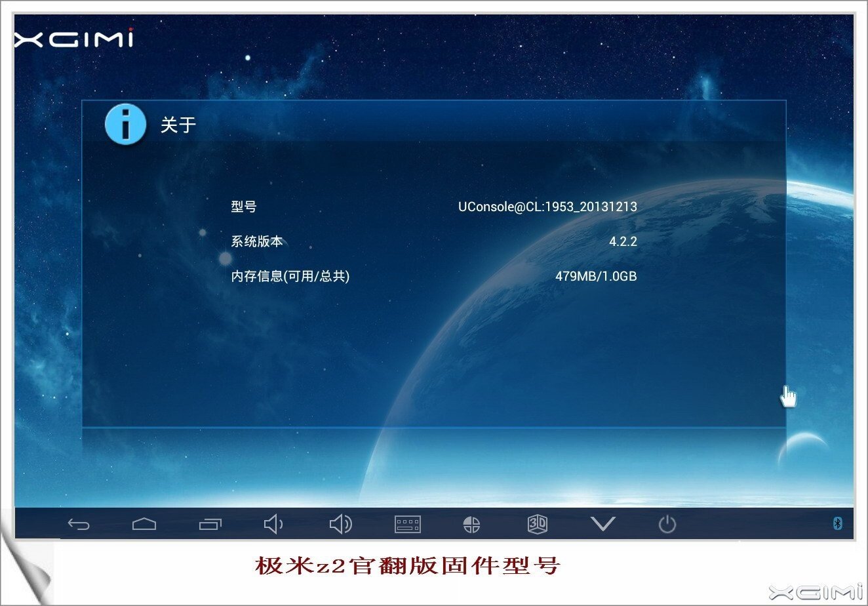This screenshot has width=868, height=606.
Task: Click the round crosshair pie icon
Action: (x=471, y=524)
